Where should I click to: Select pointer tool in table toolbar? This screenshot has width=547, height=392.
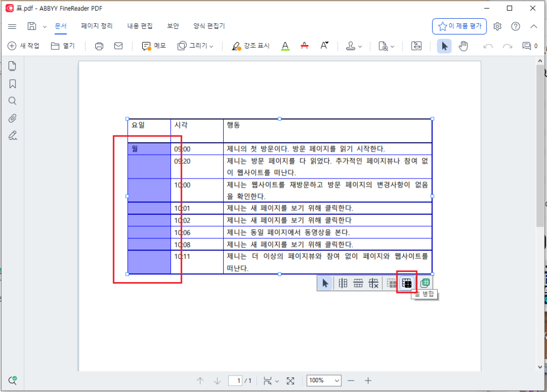[325, 283]
